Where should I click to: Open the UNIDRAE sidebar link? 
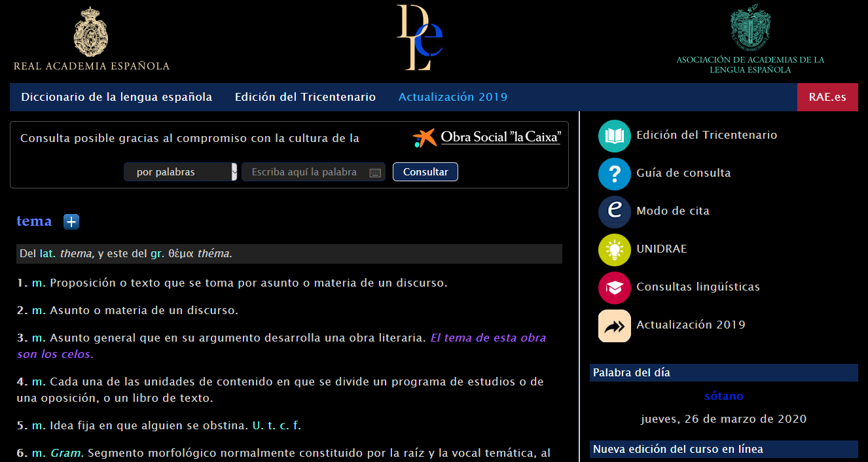[x=662, y=249]
